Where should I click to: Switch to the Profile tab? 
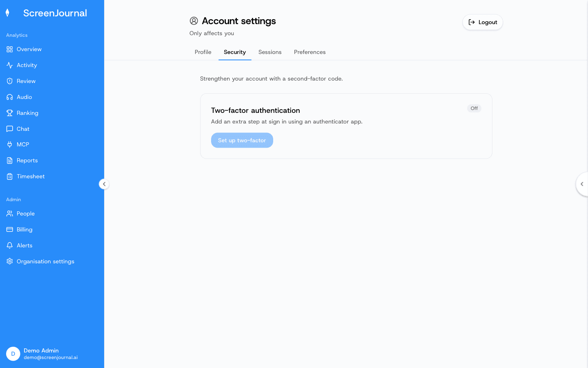(x=203, y=52)
